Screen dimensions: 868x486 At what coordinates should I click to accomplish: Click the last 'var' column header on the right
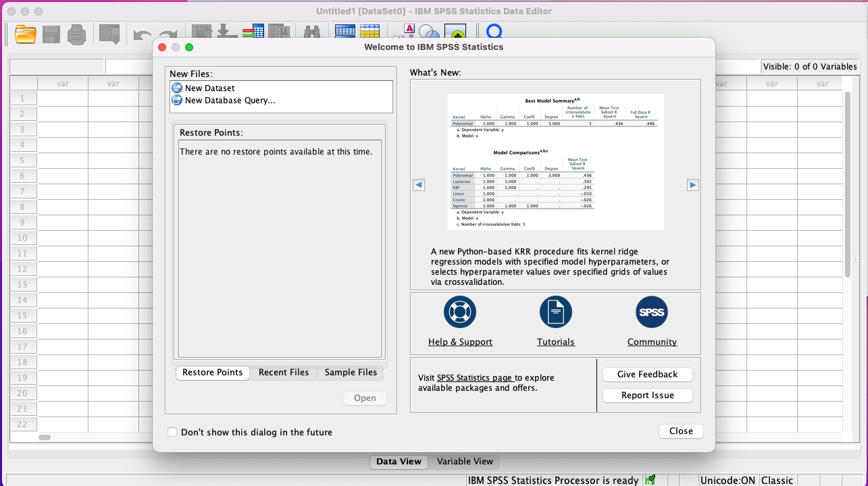(822, 84)
